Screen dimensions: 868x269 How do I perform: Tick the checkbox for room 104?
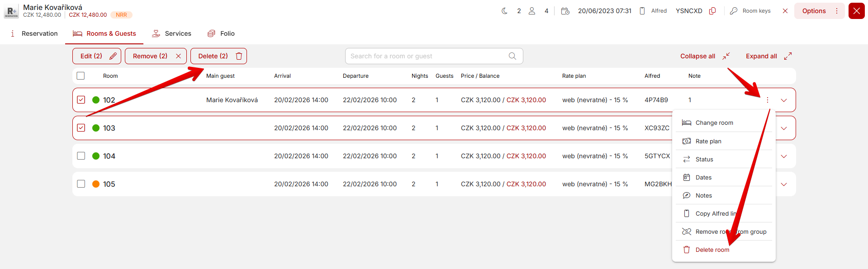tap(81, 156)
